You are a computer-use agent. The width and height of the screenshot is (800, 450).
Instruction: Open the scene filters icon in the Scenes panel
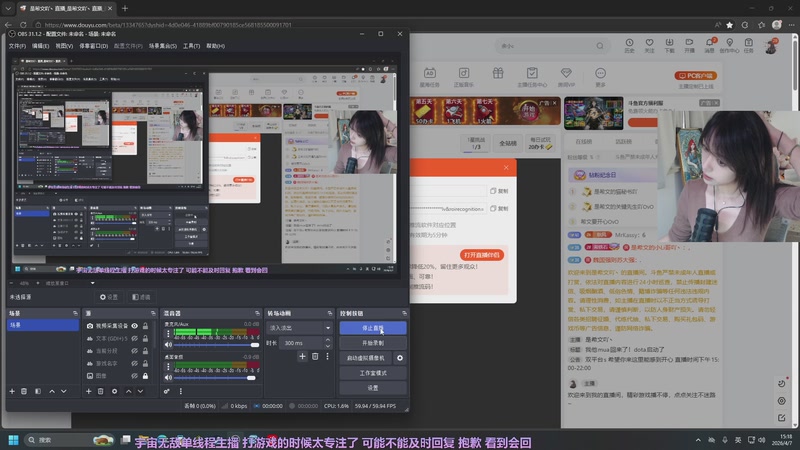click(38, 391)
